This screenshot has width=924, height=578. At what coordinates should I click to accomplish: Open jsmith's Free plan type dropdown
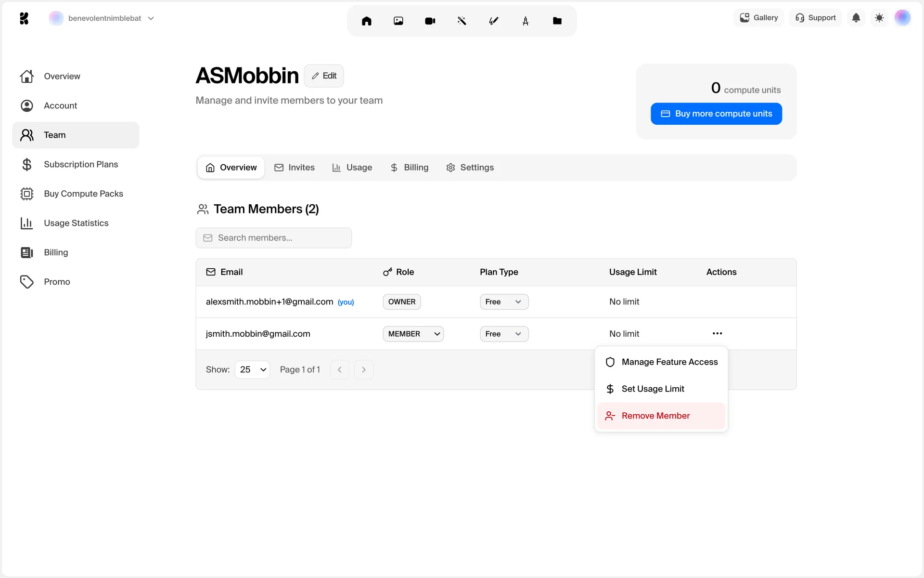503,334
